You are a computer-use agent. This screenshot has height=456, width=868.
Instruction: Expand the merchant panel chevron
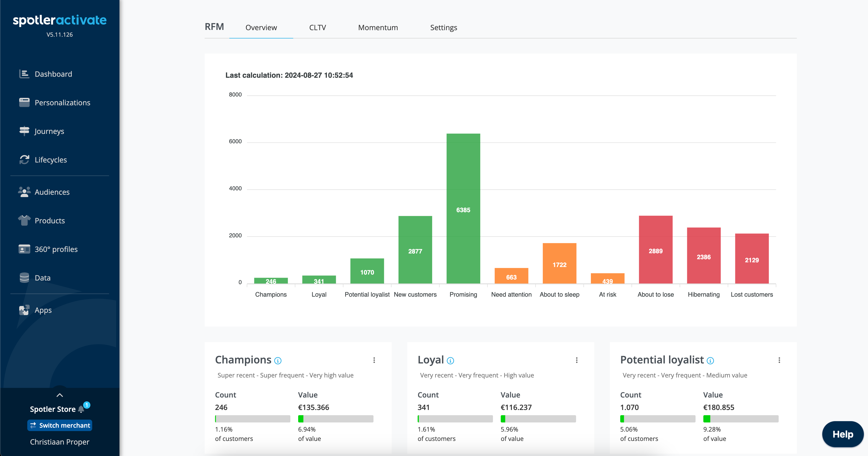click(60, 395)
